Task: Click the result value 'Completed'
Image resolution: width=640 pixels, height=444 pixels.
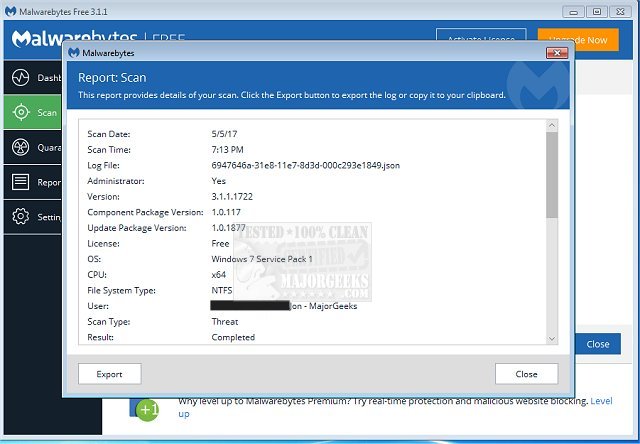Action: click(233, 337)
